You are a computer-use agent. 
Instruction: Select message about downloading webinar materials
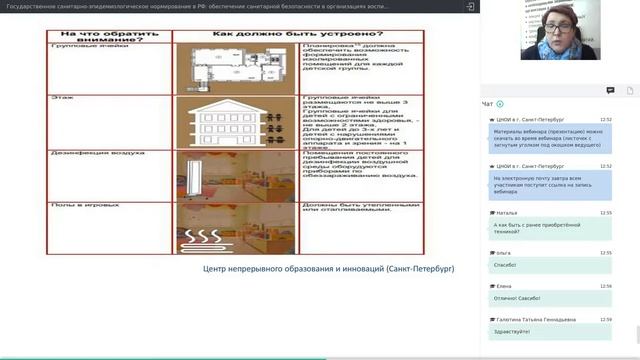(x=550, y=139)
